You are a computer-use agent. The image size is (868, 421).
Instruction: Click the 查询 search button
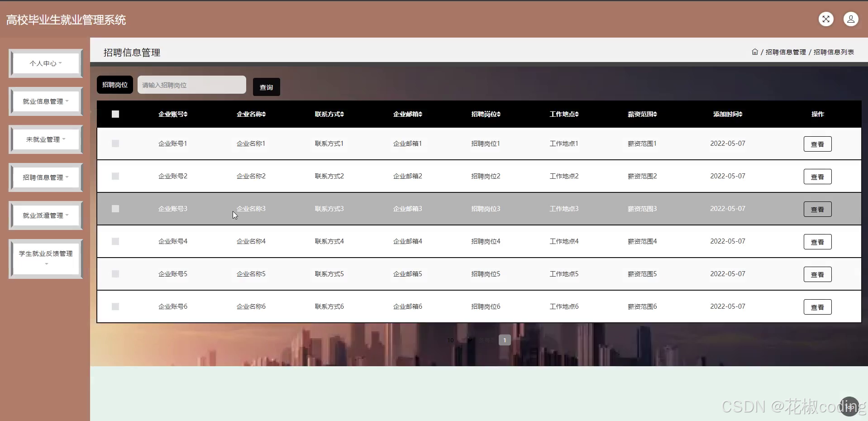(267, 87)
